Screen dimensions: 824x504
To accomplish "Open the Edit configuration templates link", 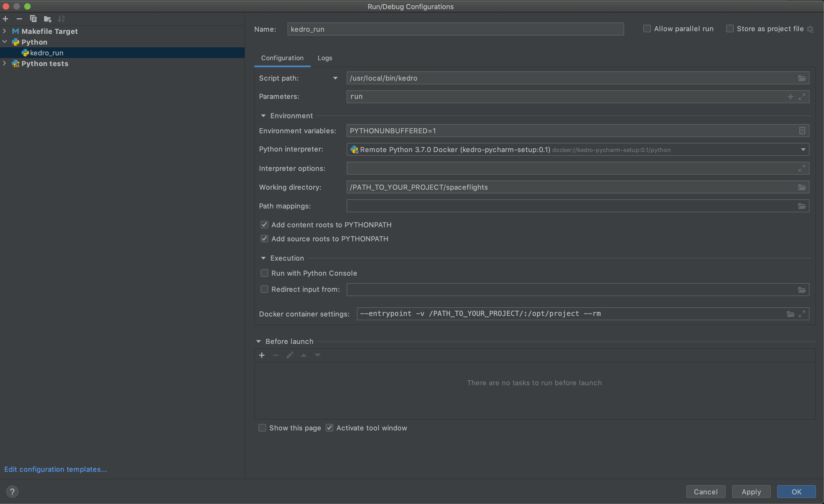I will pos(56,469).
